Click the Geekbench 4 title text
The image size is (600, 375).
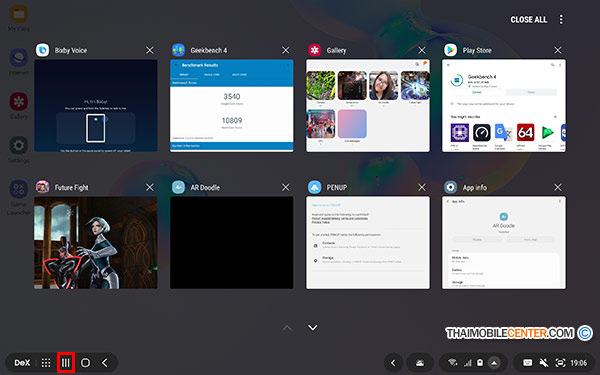(x=209, y=50)
